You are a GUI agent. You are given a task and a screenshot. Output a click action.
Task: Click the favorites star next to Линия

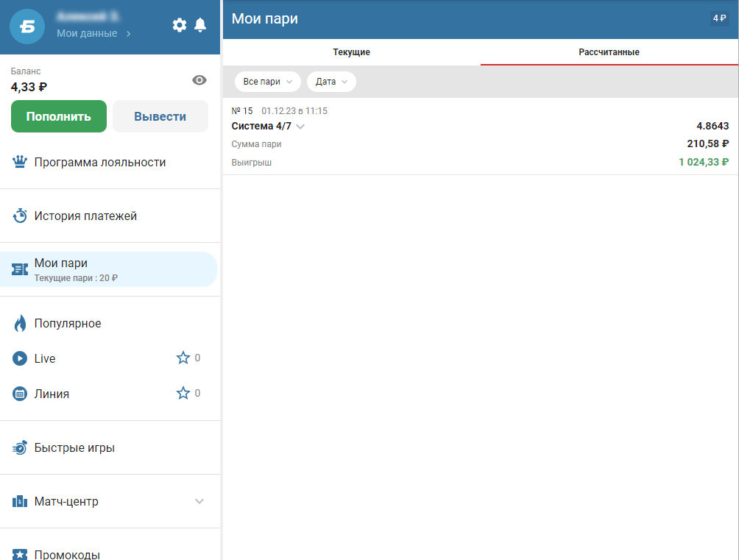[x=183, y=393]
